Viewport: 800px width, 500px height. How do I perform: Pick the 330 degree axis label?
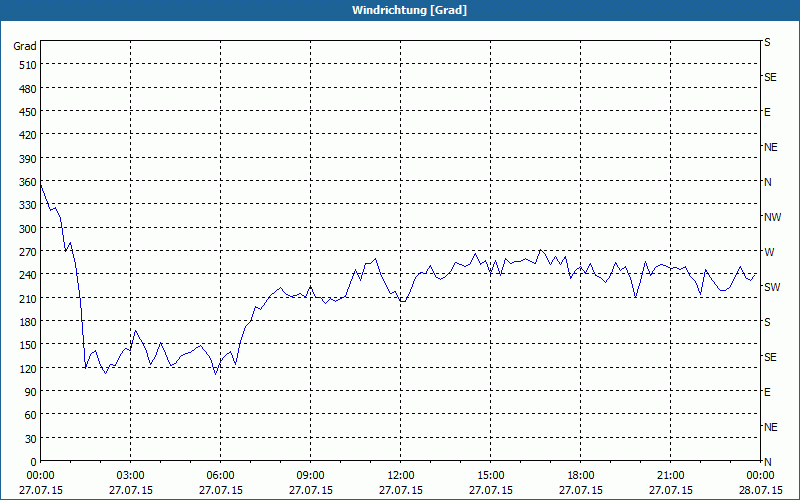pyautogui.click(x=28, y=205)
